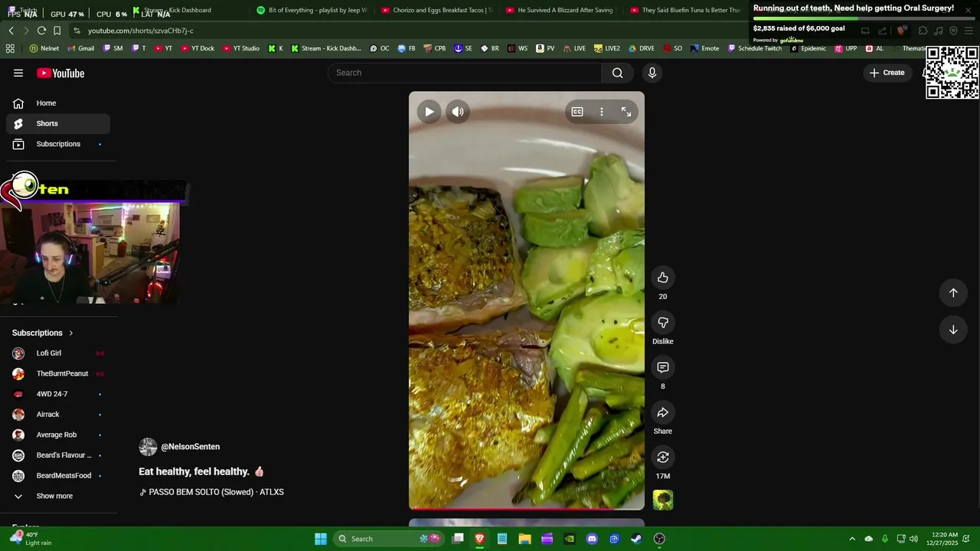
Task: Open the Stream - Kick Dashboard bookmark
Action: (326, 48)
